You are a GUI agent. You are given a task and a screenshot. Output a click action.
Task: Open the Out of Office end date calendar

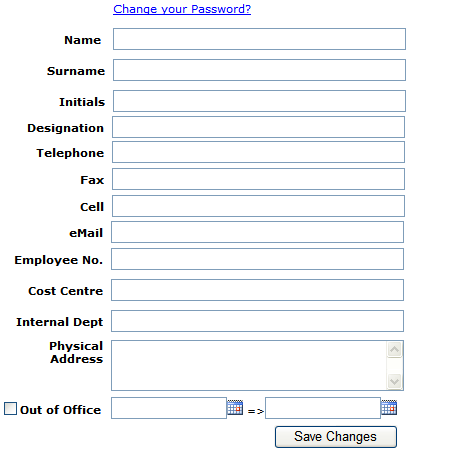389,407
